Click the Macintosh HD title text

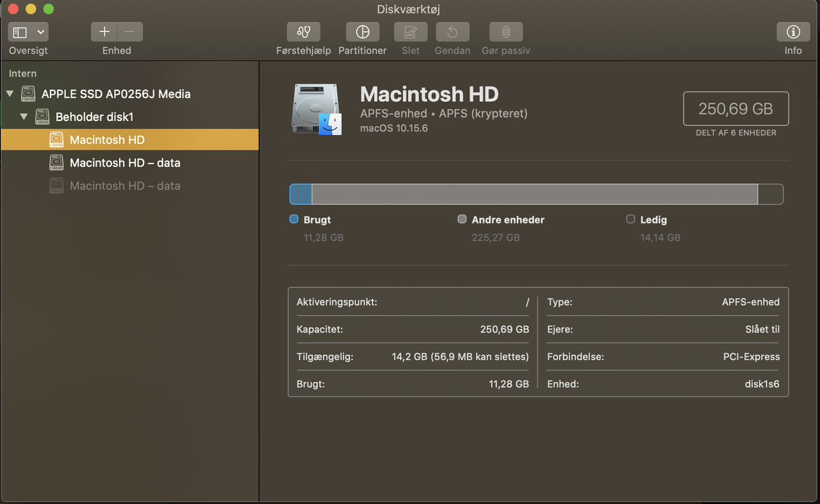[x=429, y=94]
